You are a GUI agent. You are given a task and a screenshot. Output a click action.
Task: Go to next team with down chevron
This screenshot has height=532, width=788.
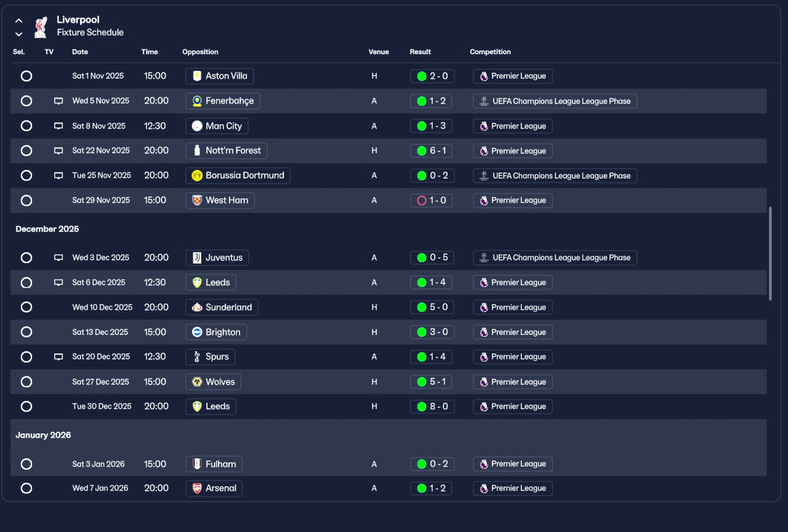tap(18, 34)
